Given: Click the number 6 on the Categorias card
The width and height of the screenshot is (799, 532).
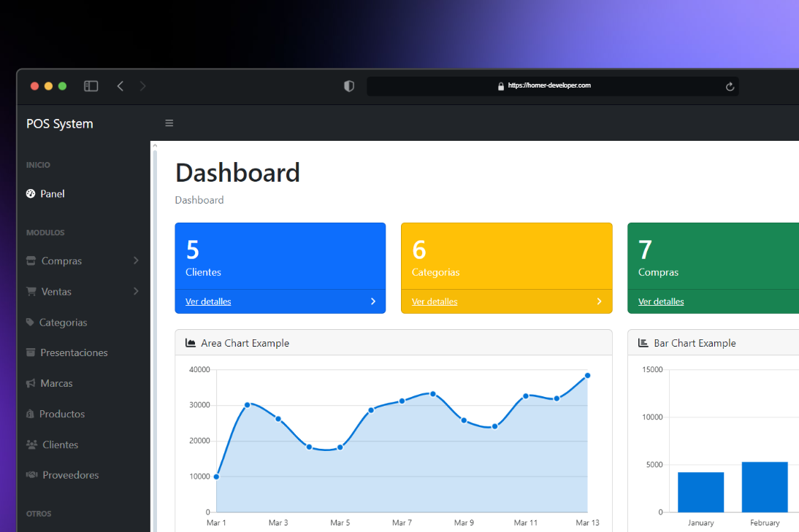Looking at the screenshot, I should (x=419, y=250).
